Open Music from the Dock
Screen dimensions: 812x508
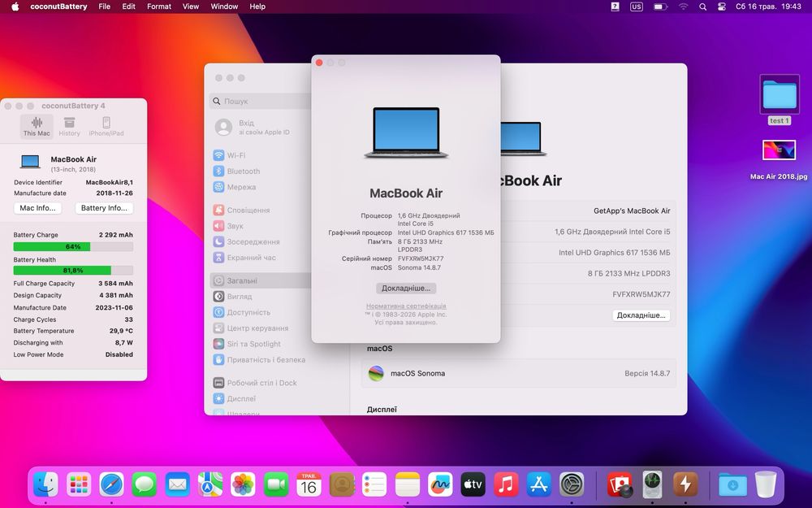click(506, 485)
